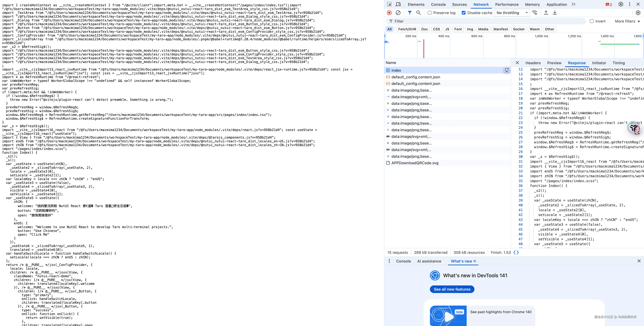Pretty print response with braces icon
This screenshot has width=644, height=326.
(x=516, y=252)
